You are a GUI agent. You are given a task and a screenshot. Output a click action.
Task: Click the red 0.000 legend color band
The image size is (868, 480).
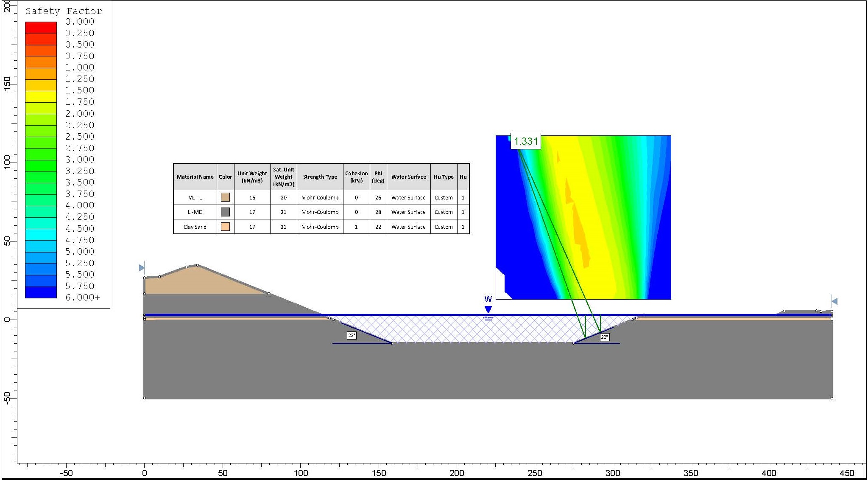[41, 27]
